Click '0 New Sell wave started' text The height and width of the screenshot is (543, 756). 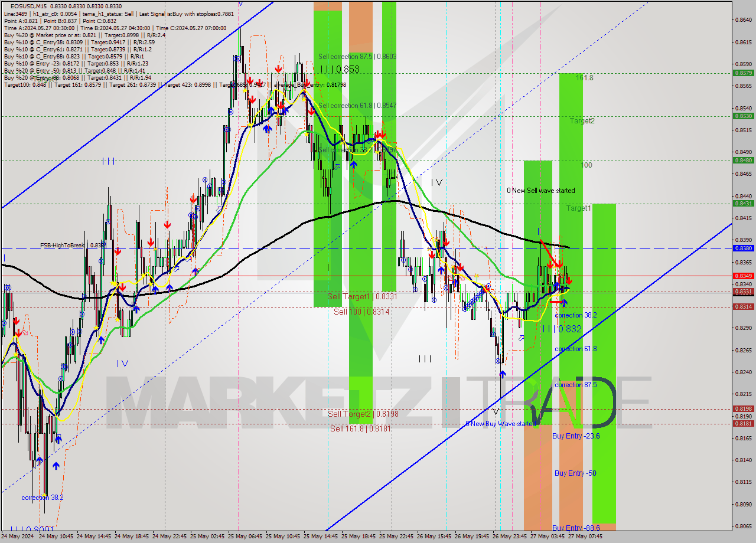coord(540,191)
